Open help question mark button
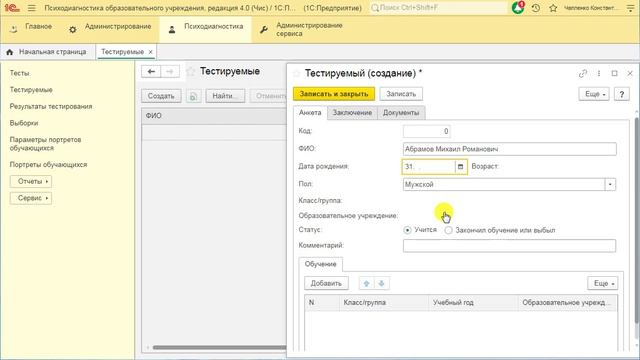Image resolution: width=640 pixels, height=360 pixels. coord(622,94)
